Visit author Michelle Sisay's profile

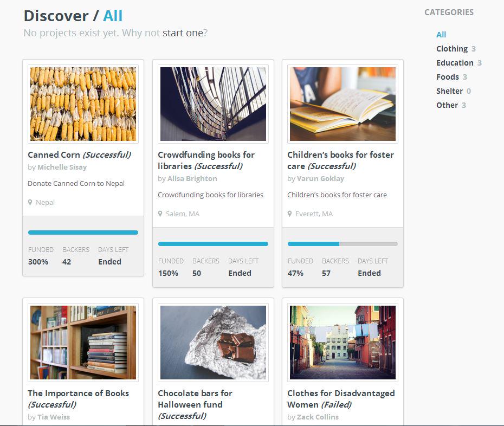(x=62, y=167)
